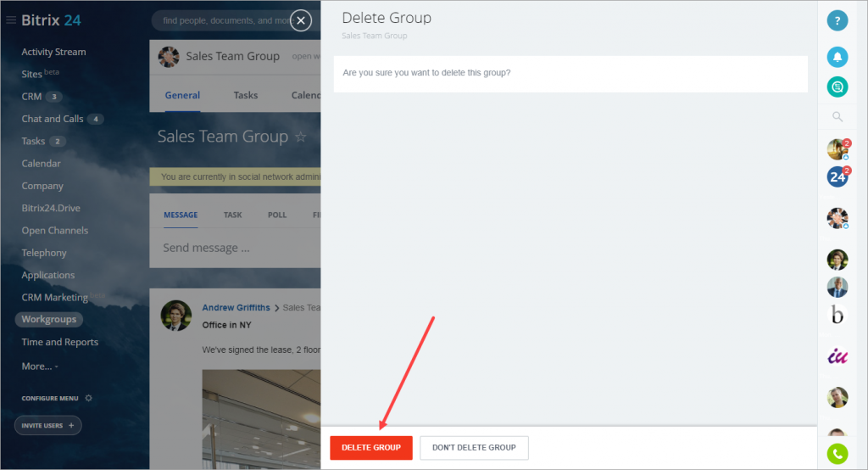Open Tasks in the left sidebar
This screenshot has height=470, width=868.
click(x=33, y=141)
